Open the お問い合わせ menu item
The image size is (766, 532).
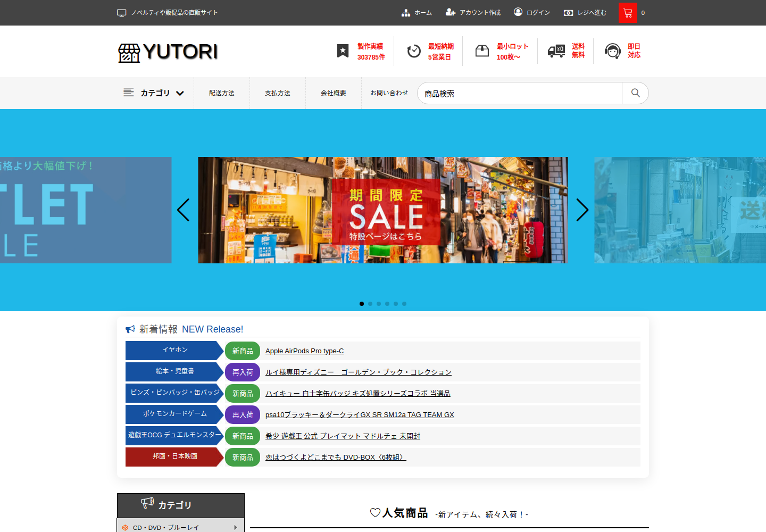pyautogui.click(x=389, y=93)
